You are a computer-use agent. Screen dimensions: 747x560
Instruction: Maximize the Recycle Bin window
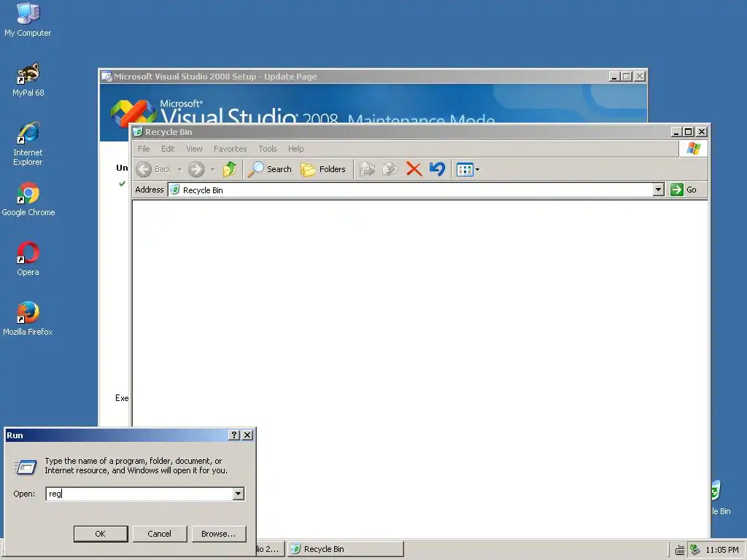(x=689, y=131)
